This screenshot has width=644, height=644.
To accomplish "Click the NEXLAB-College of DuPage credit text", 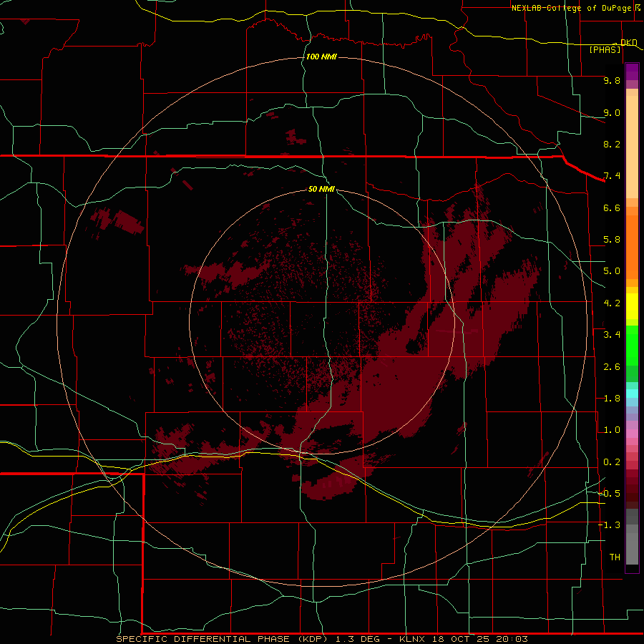I will point(573,8).
